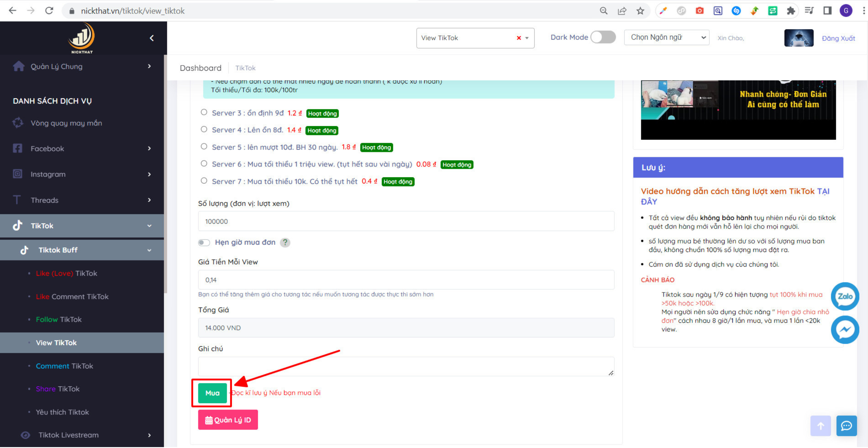Collapse the TikTok menu

(x=82, y=226)
